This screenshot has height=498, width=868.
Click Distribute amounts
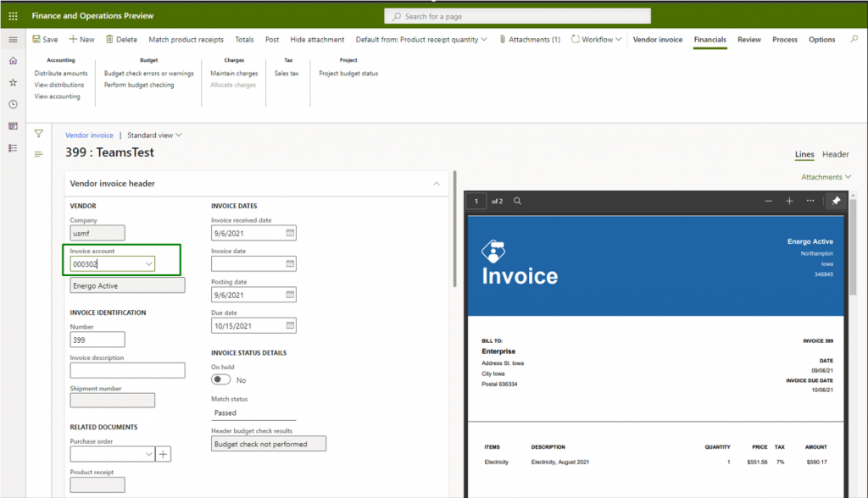[61, 73]
